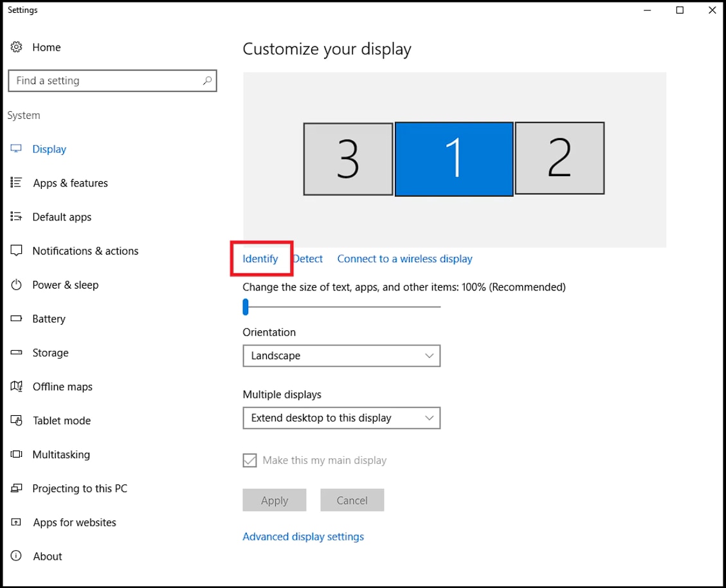Minimize the Settings window
This screenshot has width=726, height=588.
[x=648, y=10]
